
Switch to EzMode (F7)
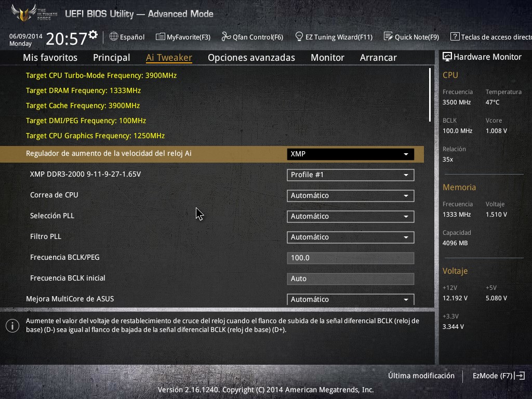pyautogui.click(x=499, y=376)
